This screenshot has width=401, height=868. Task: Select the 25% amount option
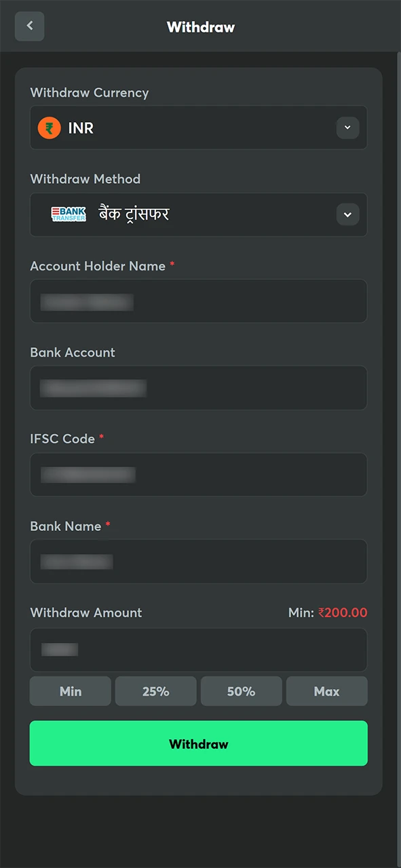tap(155, 691)
